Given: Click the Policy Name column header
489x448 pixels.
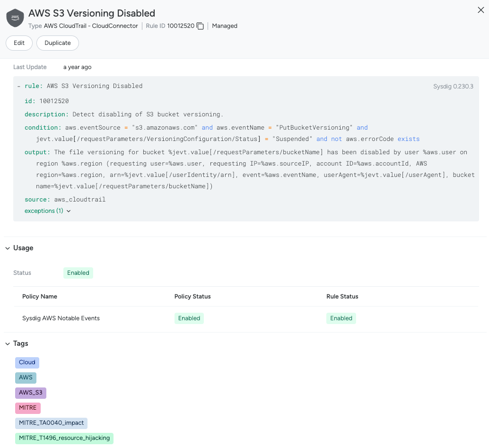Looking at the screenshot, I should point(40,296).
